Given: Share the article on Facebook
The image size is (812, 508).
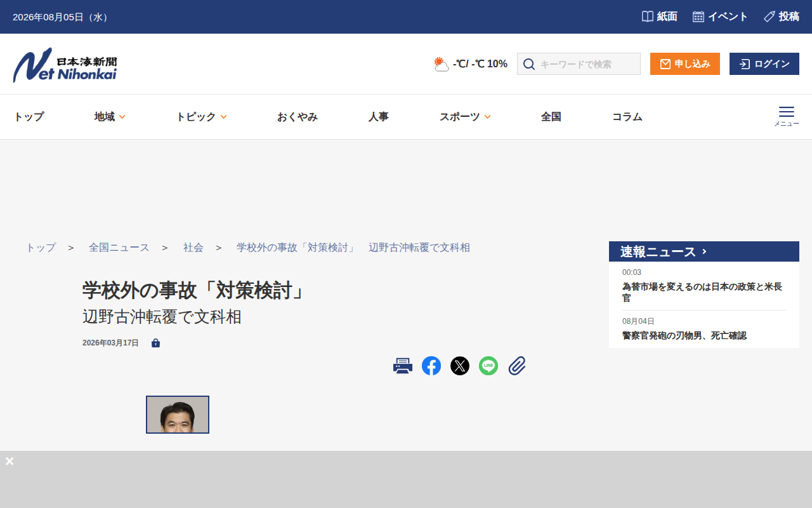Looking at the screenshot, I should point(431,366).
